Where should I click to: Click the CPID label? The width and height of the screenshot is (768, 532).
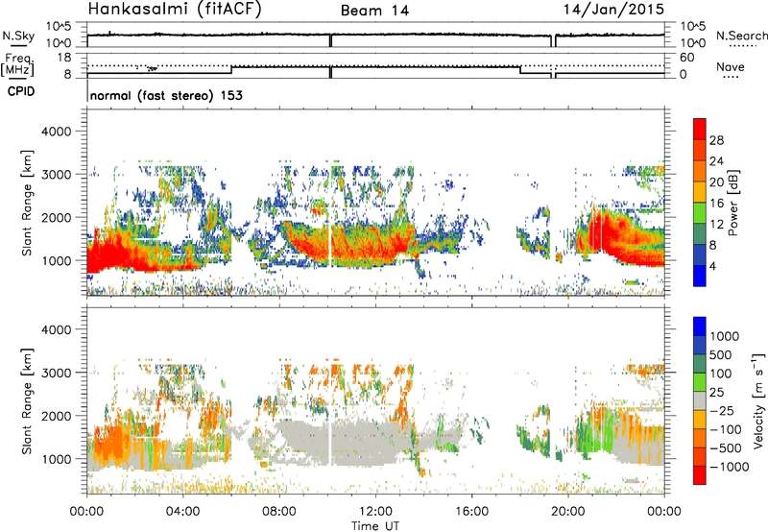(21, 91)
